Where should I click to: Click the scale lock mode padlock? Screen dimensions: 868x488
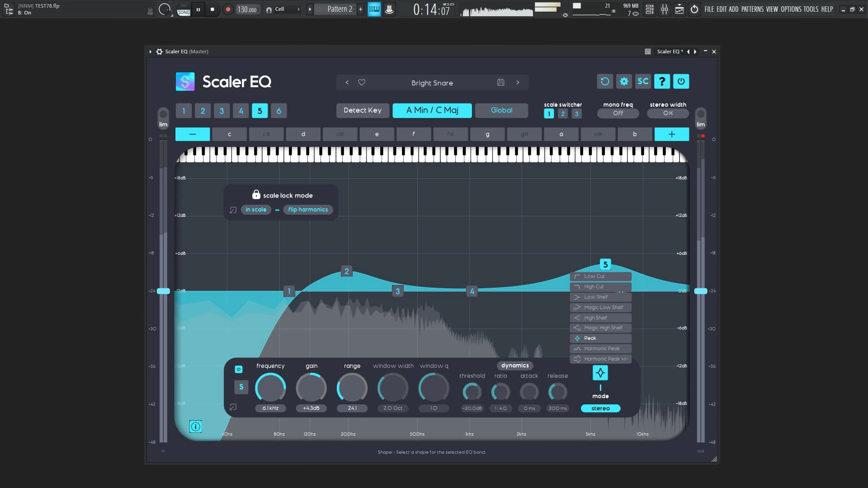tap(256, 194)
